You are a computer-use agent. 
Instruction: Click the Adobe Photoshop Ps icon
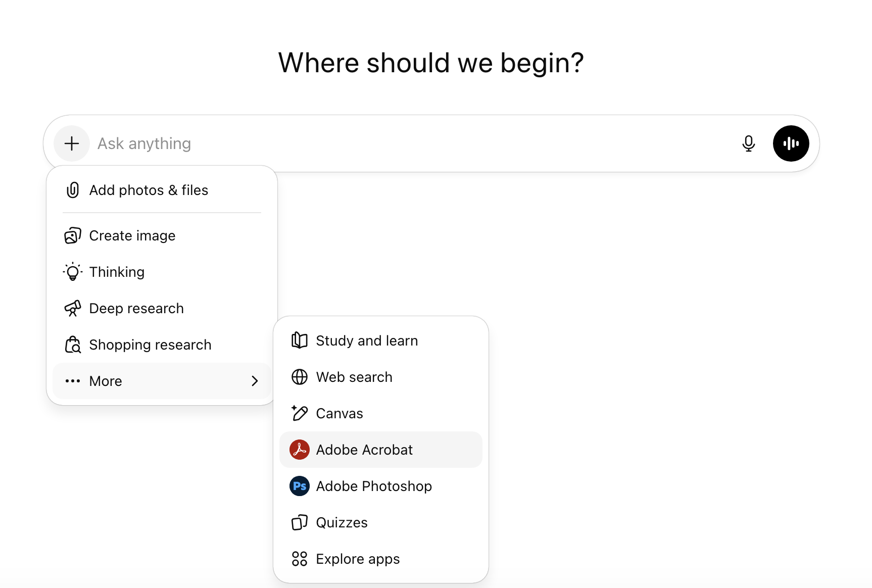click(300, 486)
